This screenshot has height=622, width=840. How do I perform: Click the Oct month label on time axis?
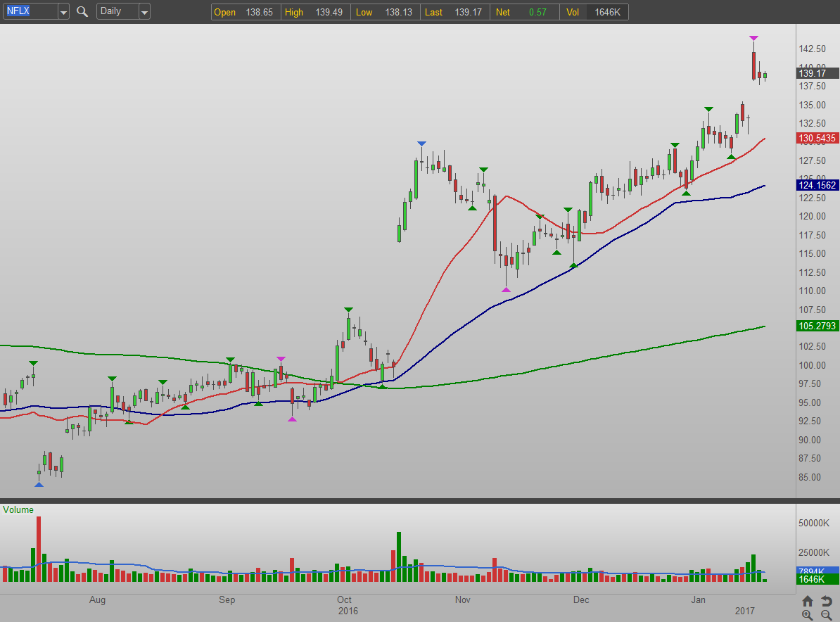(344, 599)
